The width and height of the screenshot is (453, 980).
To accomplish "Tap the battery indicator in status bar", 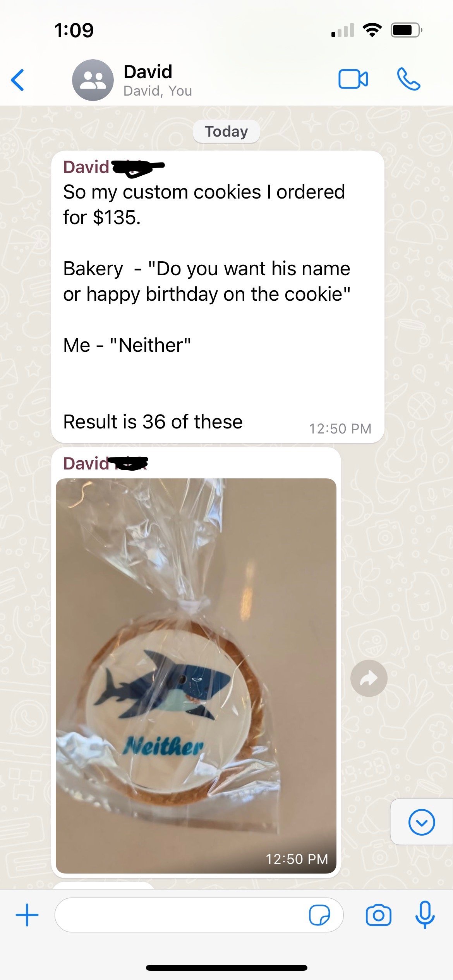I will tap(406, 30).
